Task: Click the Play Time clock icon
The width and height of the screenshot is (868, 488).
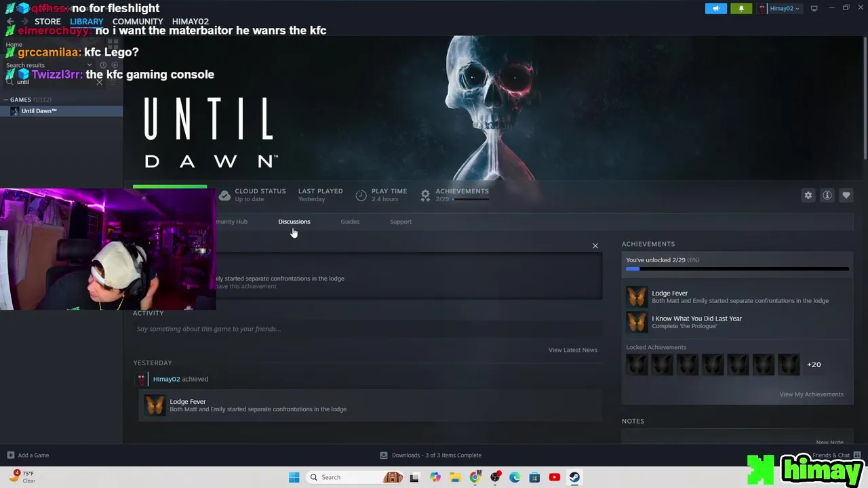Action: click(361, 195)
